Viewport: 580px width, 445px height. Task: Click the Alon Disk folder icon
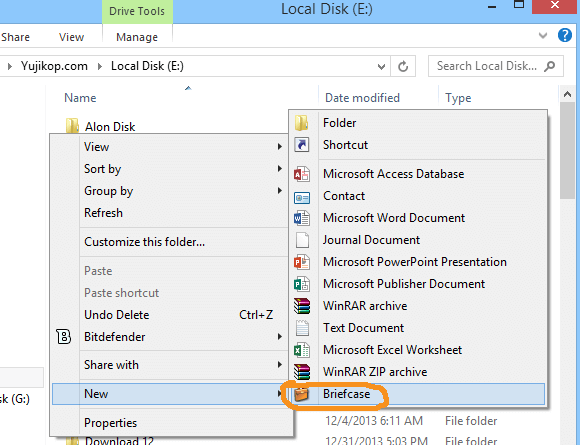[72, 126]
